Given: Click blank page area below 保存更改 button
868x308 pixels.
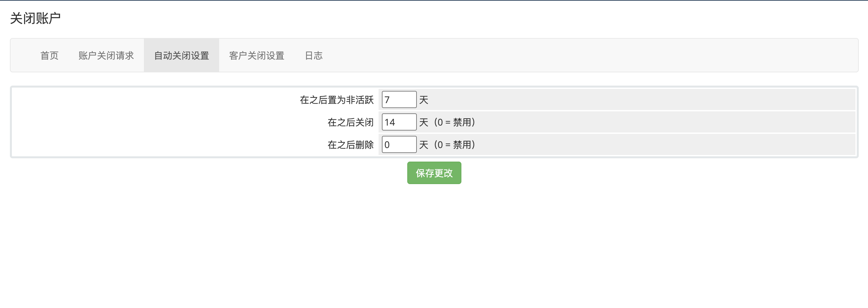Looking at the screenshot, I should [434, 243].
